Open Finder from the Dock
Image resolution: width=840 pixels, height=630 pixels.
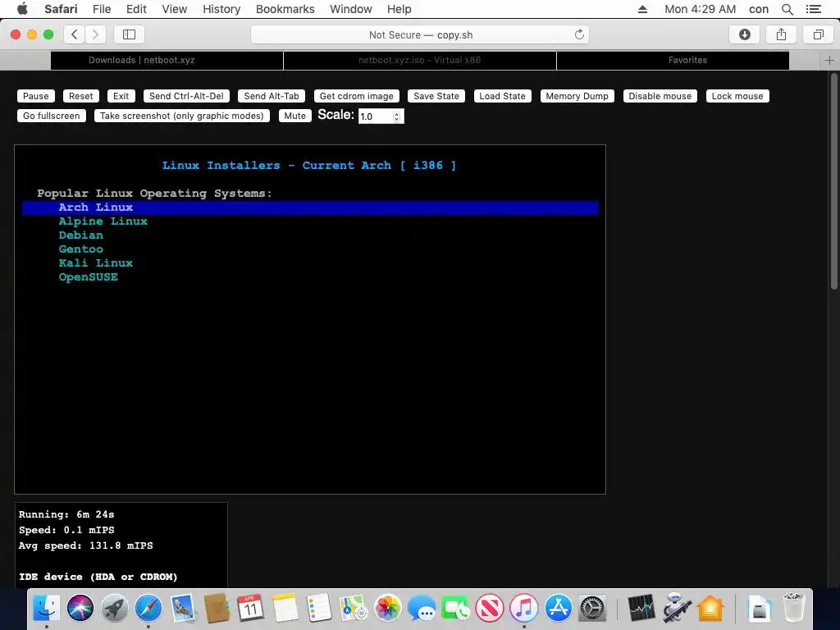(47, 608)
